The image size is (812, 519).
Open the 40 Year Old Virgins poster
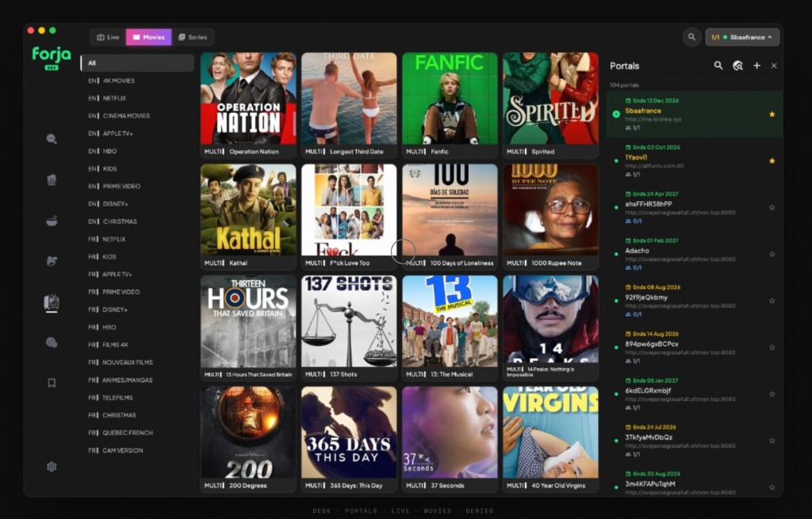click(550, 432)
